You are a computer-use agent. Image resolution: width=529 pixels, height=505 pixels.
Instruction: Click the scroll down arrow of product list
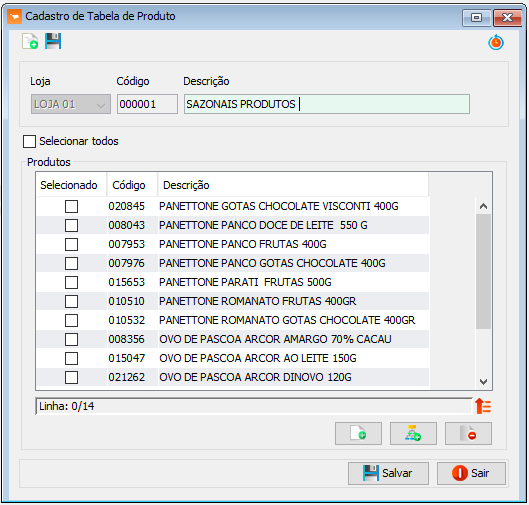point(483,382)
